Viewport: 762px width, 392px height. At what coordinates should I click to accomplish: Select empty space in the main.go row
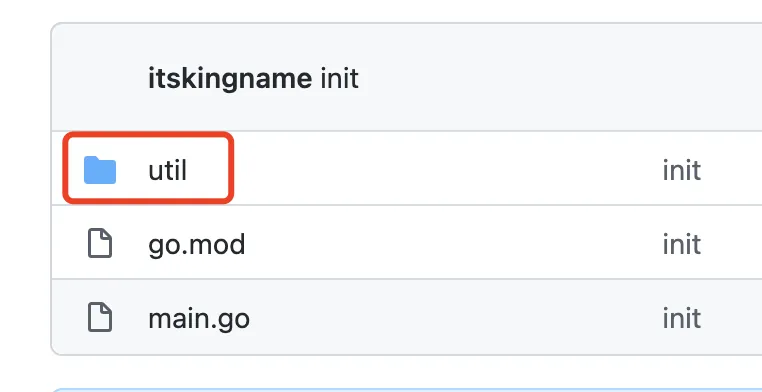coord(452,316)
